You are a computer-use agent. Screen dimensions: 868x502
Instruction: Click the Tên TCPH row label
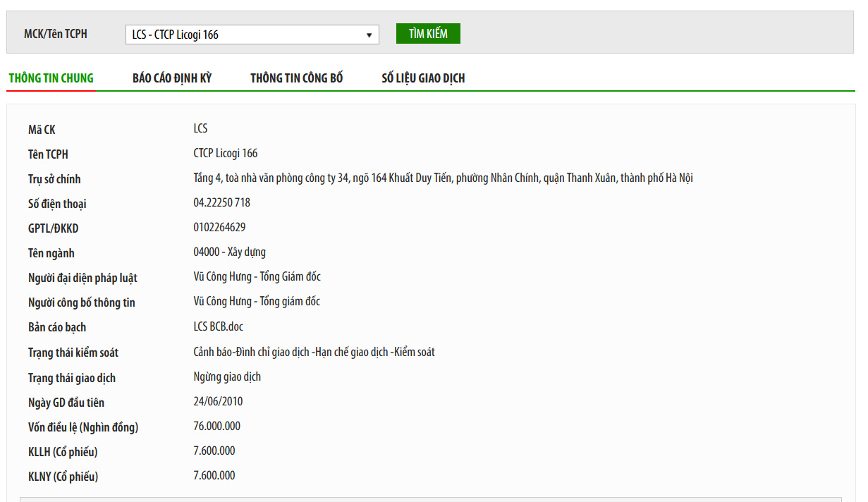pos(48,154)
